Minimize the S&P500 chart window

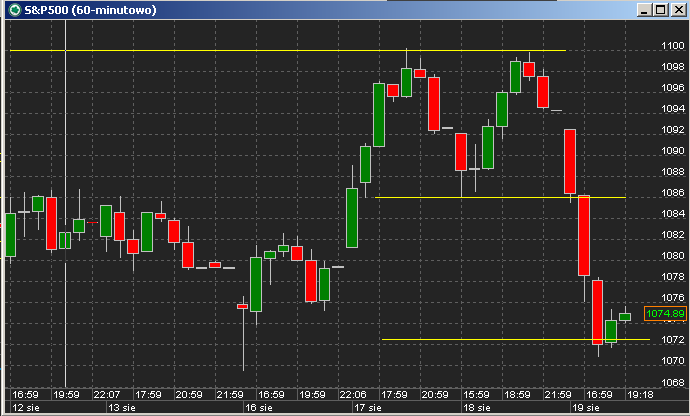coord(644,10)
